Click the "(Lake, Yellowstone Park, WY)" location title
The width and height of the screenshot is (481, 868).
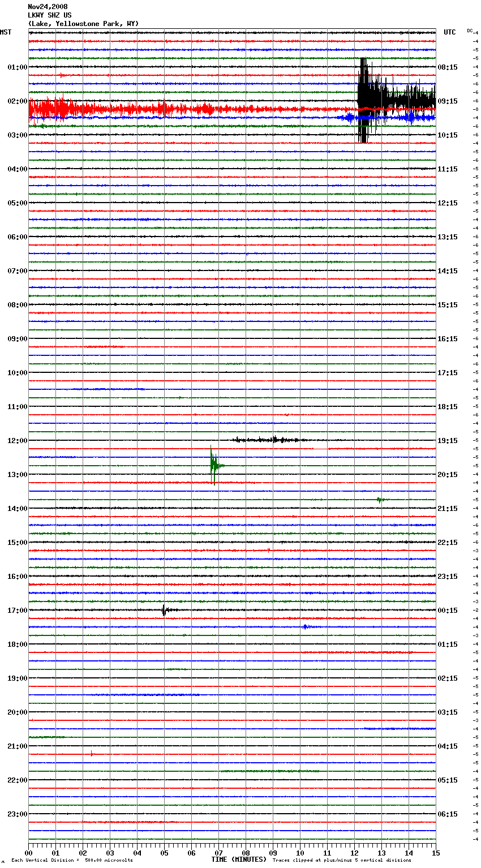(83, 24)
